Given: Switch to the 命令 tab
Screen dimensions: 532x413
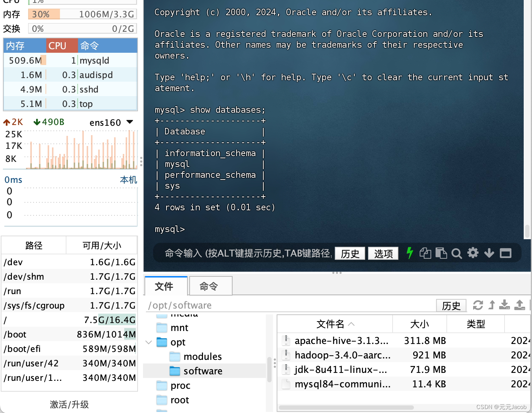Looking at the screenshot, I should click(210, 286).
